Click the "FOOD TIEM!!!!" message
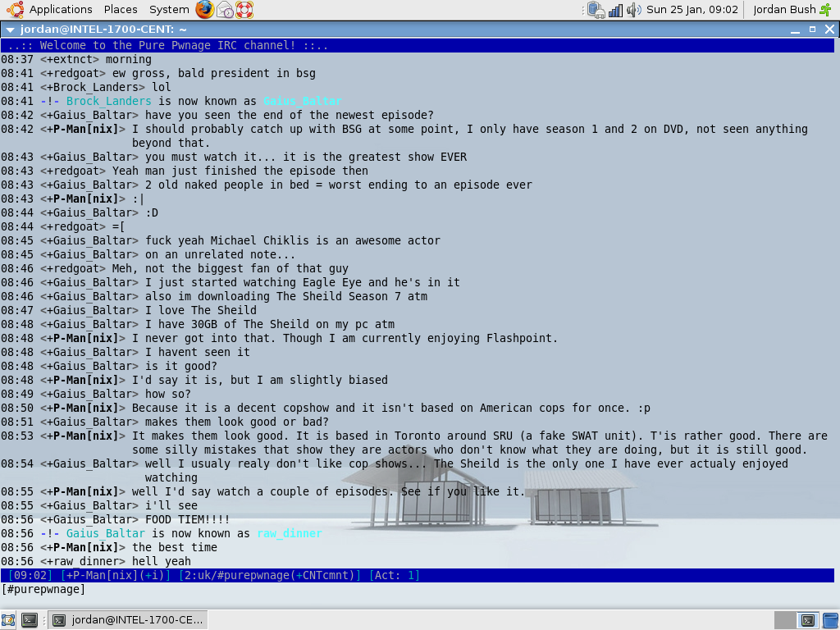Image resolution: width=840 pixels, height=630 pixels. pos(188,519)
